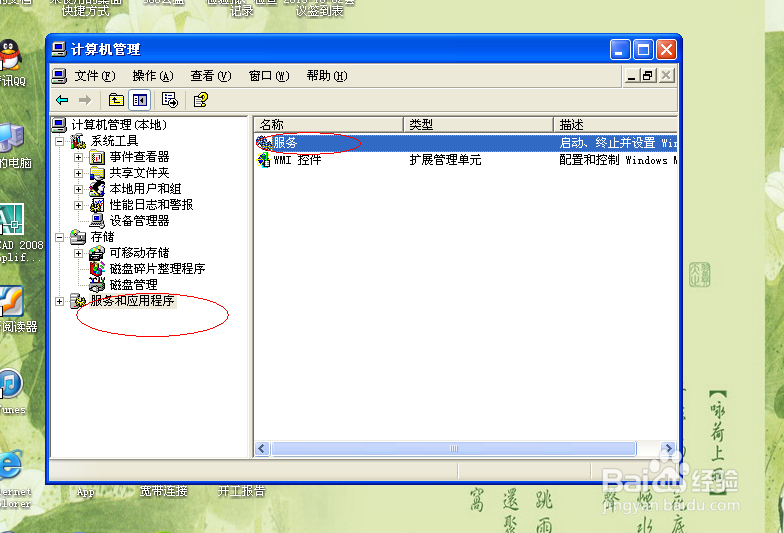Select the 存储 tree item
784x533 pixels.
point(102,237)
